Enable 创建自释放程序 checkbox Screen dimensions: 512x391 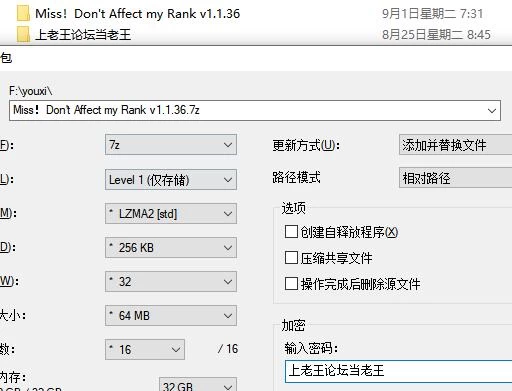pos(291,232)
